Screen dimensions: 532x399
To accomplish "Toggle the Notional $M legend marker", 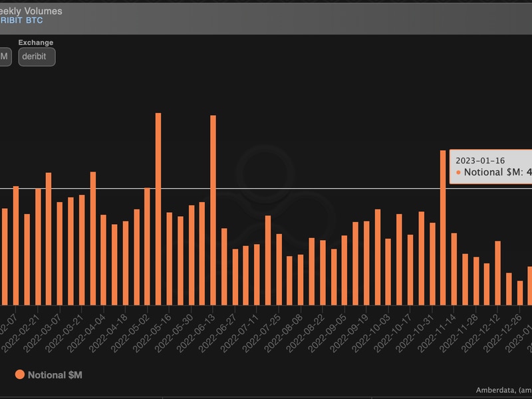I will pos(19,375).
